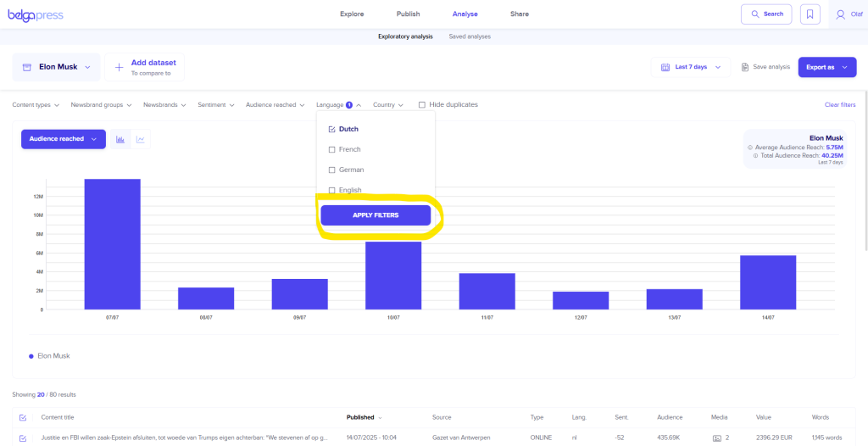The height and width of the screenshot is (446, 868).
Task: Click the Olaf user profile icon
Action: click(840, 14)
